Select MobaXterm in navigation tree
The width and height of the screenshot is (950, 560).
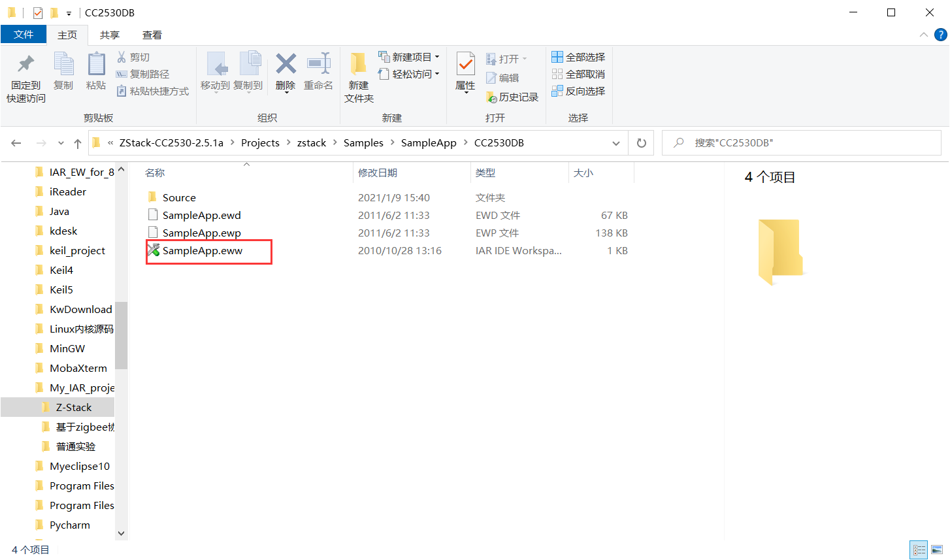point(78,368)
